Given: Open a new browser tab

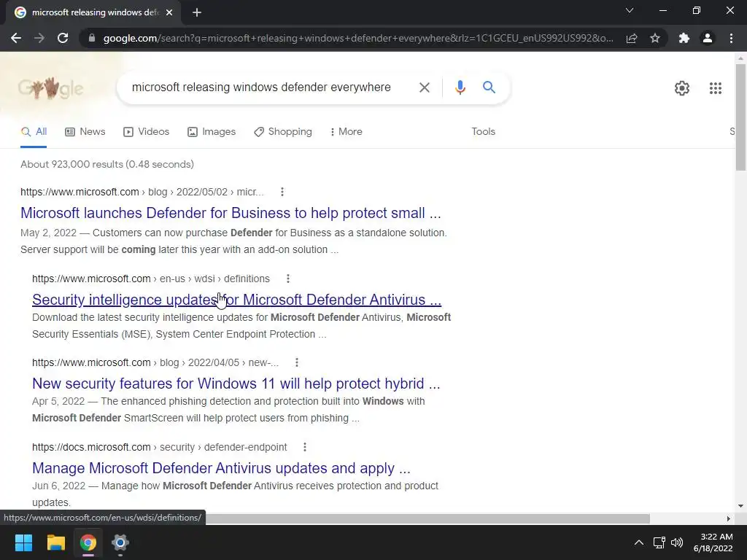Looking at the screenshot, I should [x=197, y=13].
